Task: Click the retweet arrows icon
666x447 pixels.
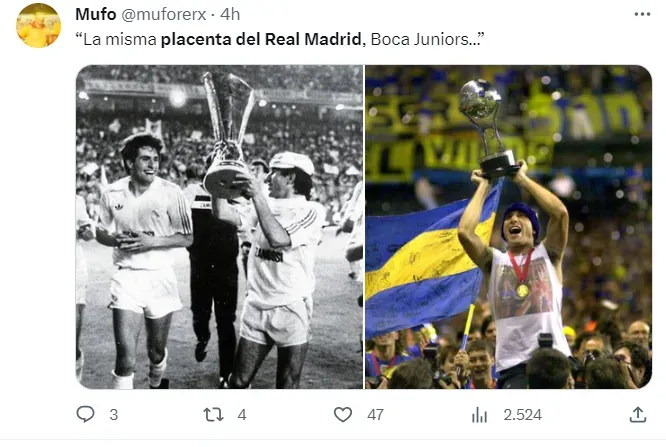Action: point(211,414)
